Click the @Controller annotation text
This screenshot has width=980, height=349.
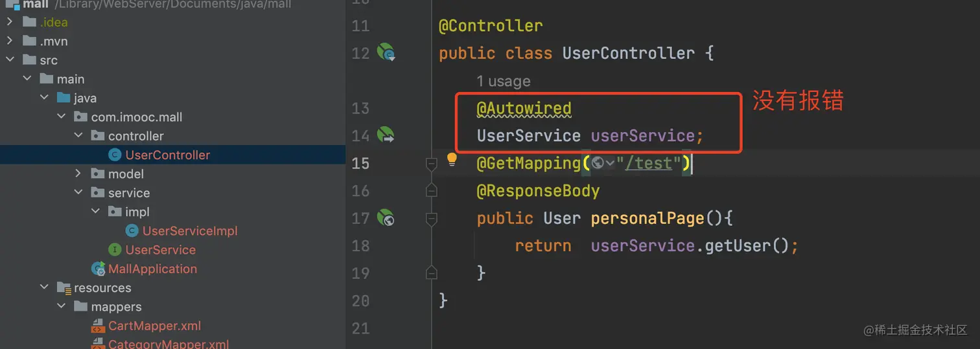pos(491,26)
